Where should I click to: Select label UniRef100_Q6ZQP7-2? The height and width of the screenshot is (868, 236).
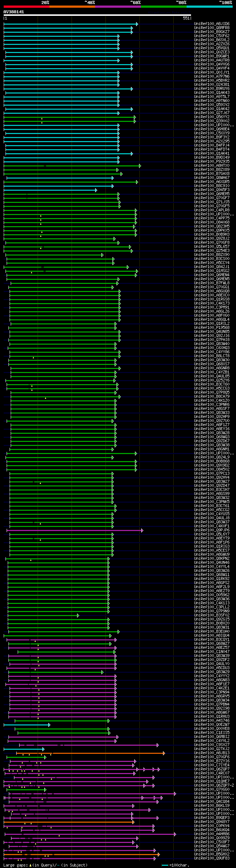tap(214, 786)
